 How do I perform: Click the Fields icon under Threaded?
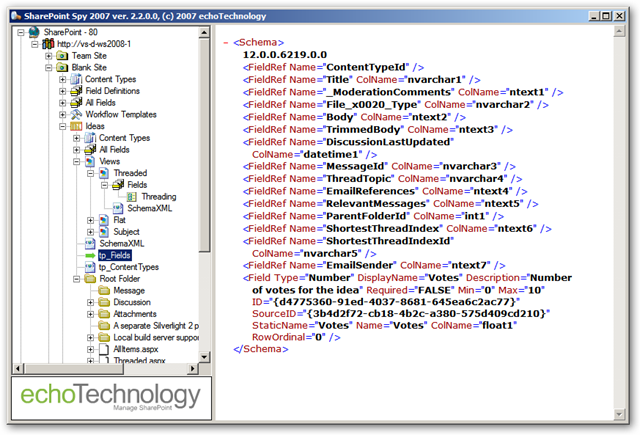coord(118,185)
